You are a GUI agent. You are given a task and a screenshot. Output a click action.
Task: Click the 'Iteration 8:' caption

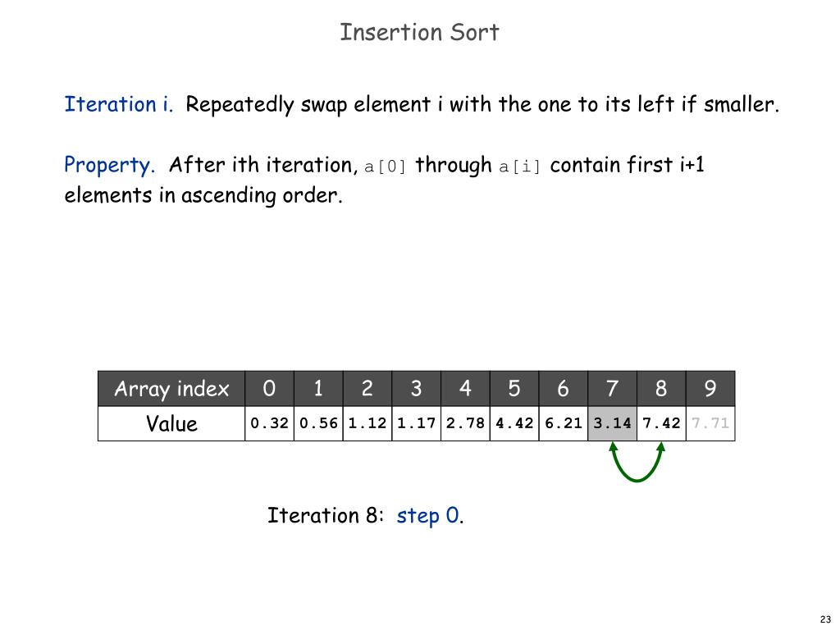point(326,515)
